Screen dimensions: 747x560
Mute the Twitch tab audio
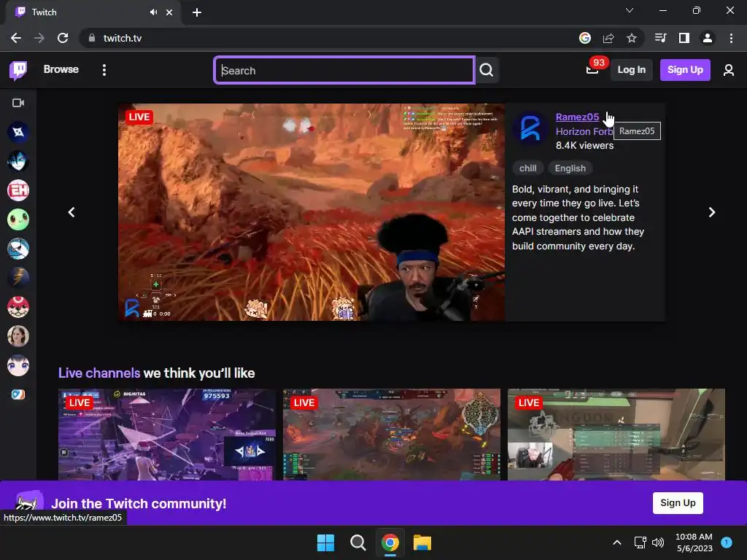pyautogui.click(x=153, y=12)
